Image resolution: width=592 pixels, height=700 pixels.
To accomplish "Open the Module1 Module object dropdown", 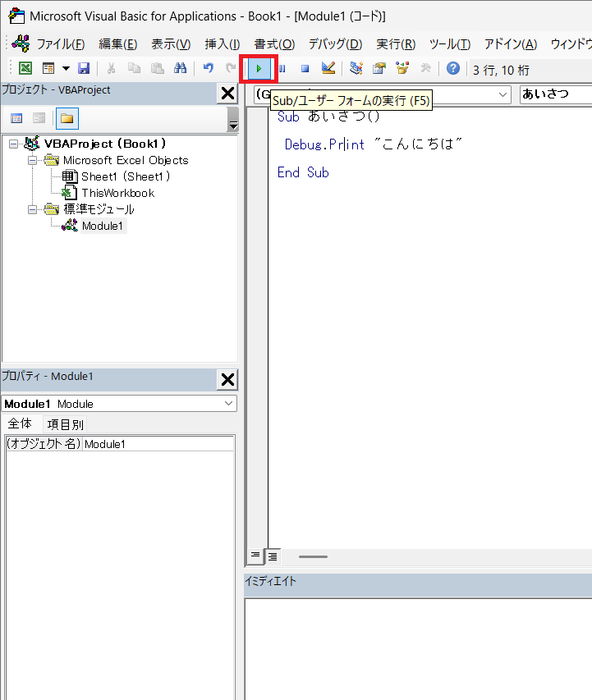I will [x=229, y=404].
